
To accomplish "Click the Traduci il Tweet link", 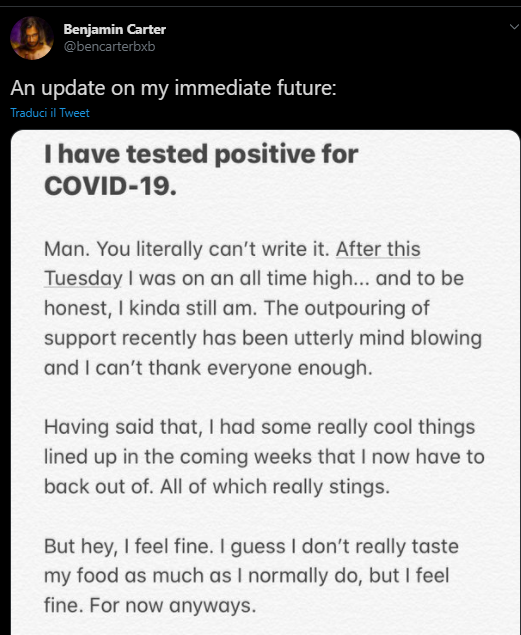I will click(50, 113).
